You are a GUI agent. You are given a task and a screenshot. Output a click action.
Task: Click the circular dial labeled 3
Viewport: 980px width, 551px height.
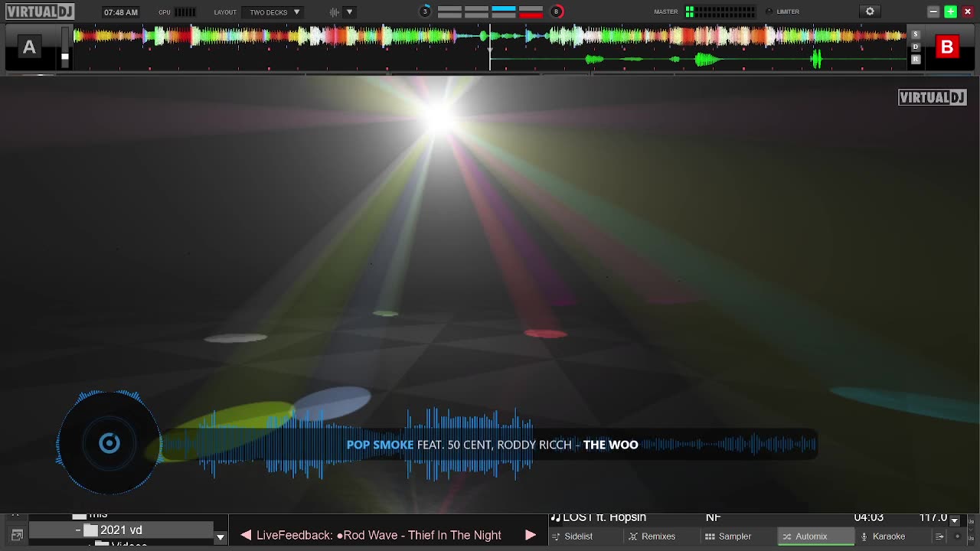coord(425,11)
